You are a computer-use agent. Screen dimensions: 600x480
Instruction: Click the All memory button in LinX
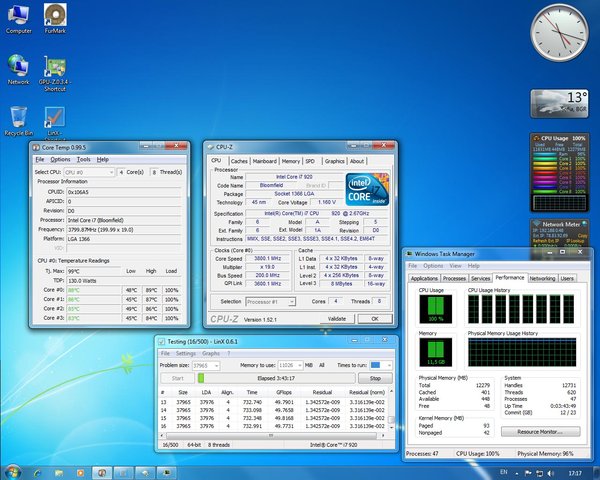tap(322, 365)
